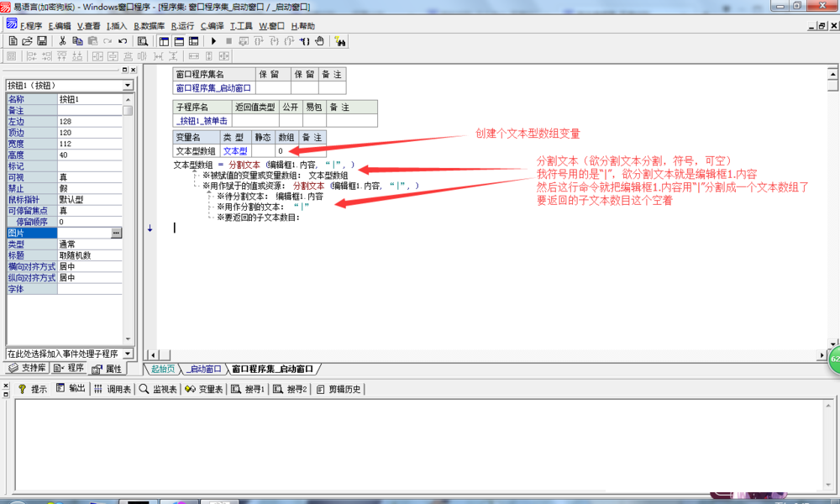The height and width of the screenshot is (504, 840).
Task: Click the ellipsis button beside 图片 property
Action: coord(116,233)
